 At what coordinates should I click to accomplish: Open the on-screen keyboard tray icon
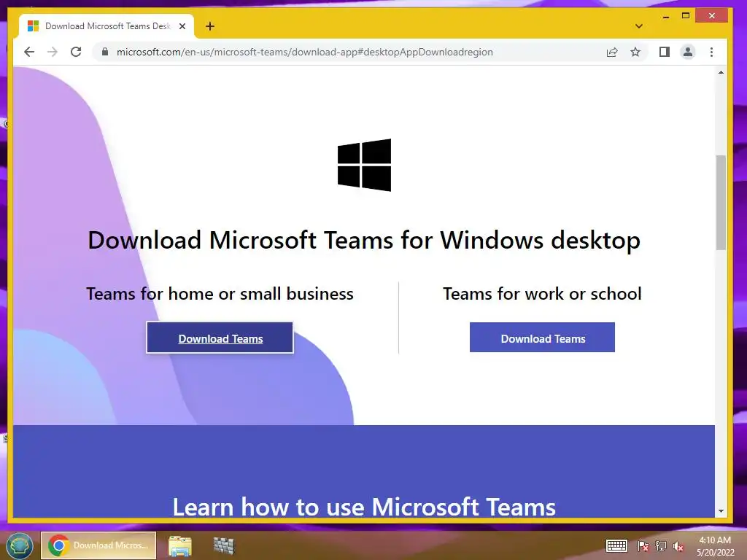tap(616, 545)
